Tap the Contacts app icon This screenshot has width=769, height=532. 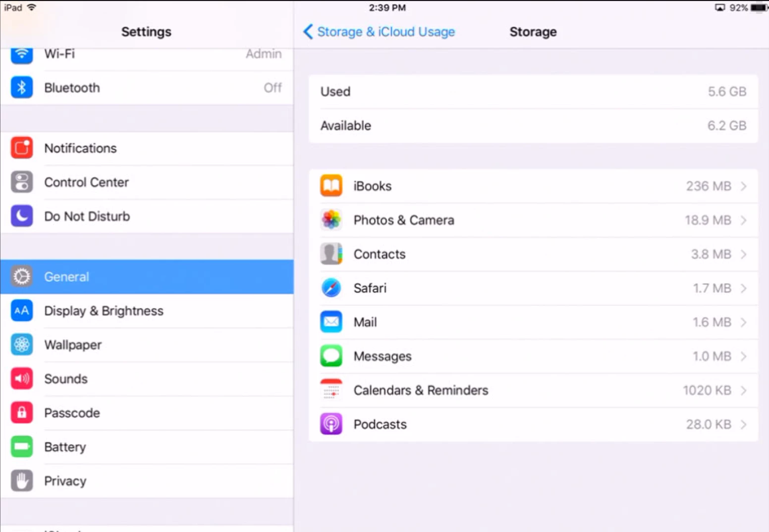(x=331, y=254)
